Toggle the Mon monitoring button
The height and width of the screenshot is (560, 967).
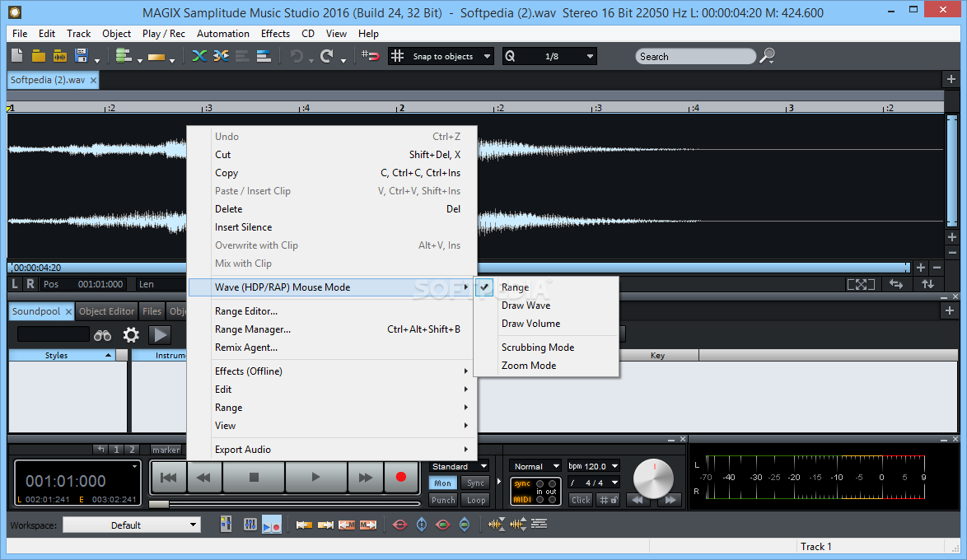(x=443, y=483)
